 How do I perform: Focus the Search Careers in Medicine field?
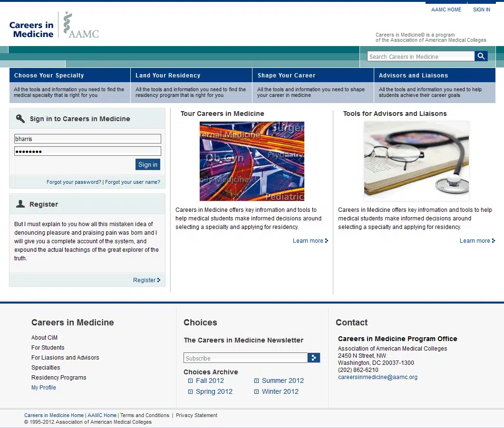[421, 56]
